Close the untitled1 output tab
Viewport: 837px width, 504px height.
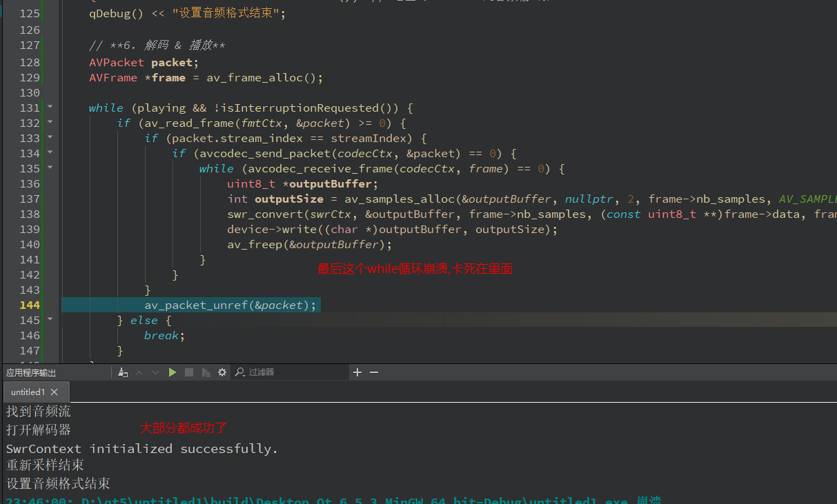coord(55,392)
